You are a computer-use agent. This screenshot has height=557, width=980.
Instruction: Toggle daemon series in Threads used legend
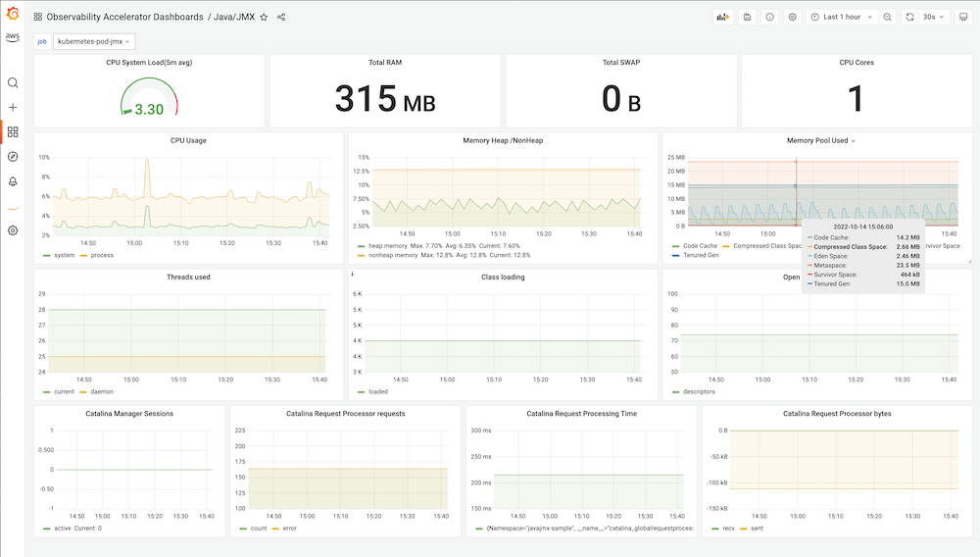point(102,391)
